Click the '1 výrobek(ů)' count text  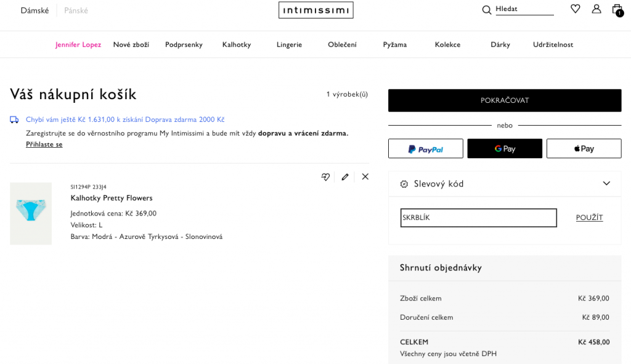tap(347, 94)
